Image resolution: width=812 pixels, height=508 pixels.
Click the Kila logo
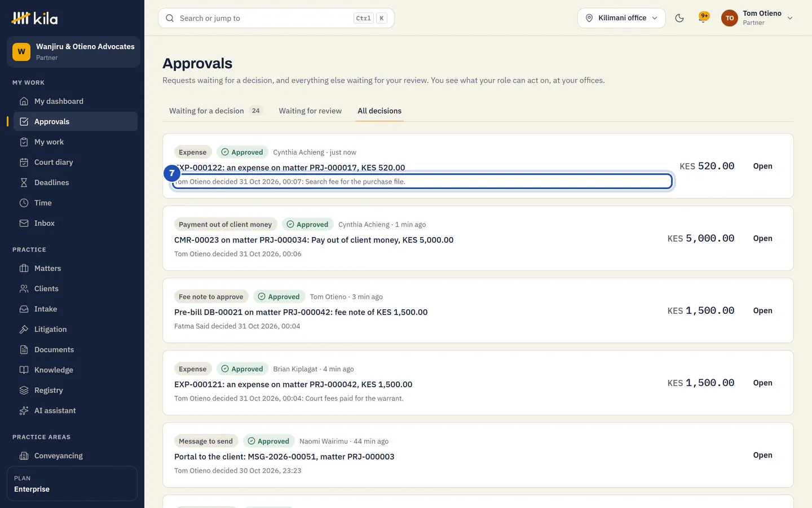[34, 18]
